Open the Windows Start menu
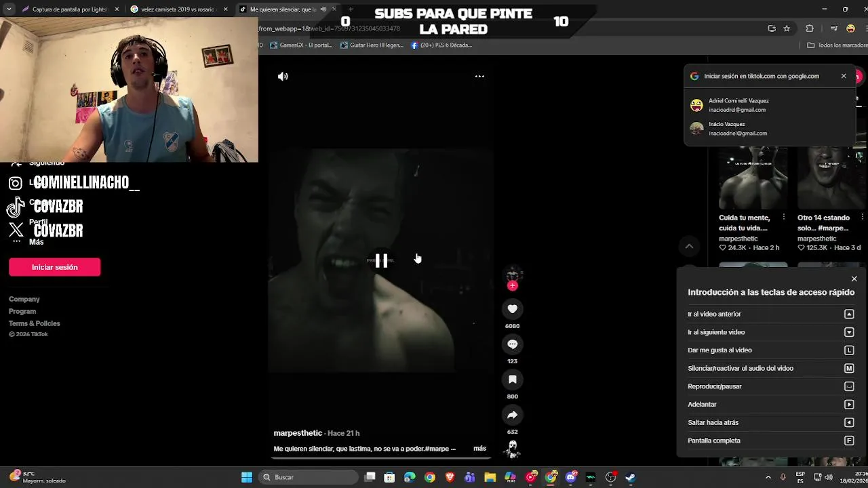The height and width of the screenshot is (488, 868). [x=247, y=477]
